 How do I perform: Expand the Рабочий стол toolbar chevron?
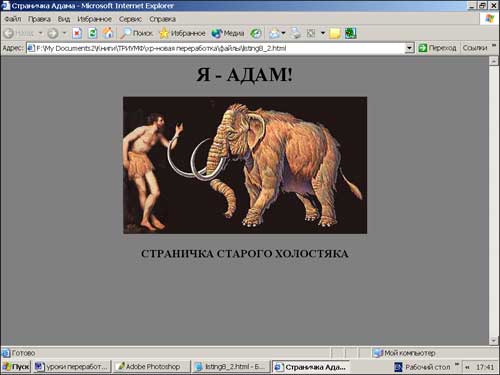coord(457,364)
